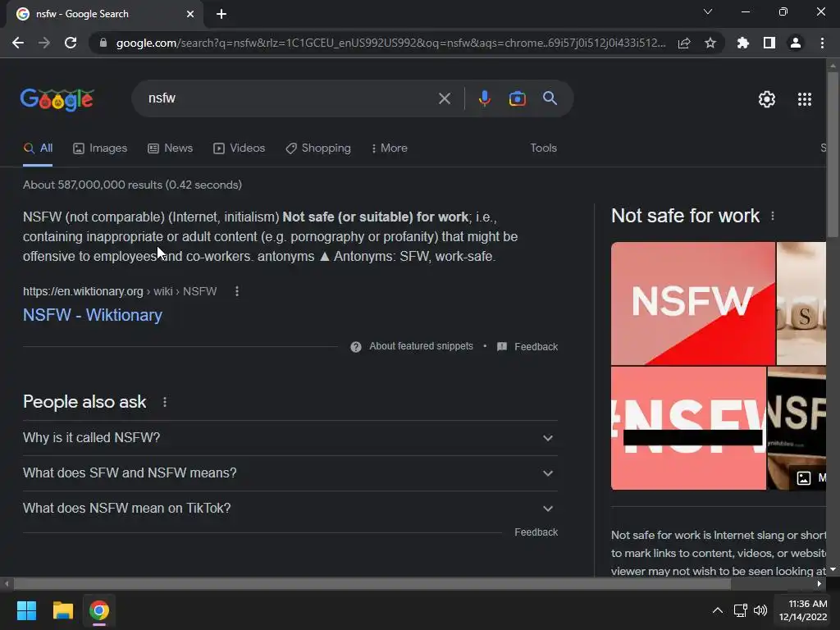Open the clock showing 11:36 AM
This screenshot has height=630, width=840.
[804, 610]
